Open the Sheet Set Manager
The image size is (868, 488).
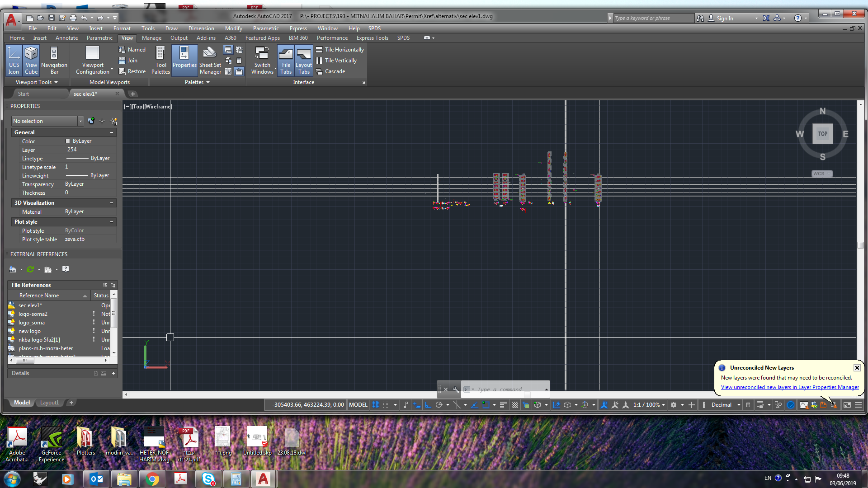[x=210, y=60]
